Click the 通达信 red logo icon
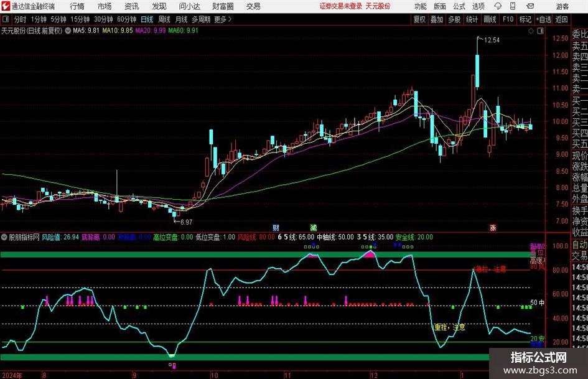The height and width of the screenshot is (379, 588). tap(5, 6)
